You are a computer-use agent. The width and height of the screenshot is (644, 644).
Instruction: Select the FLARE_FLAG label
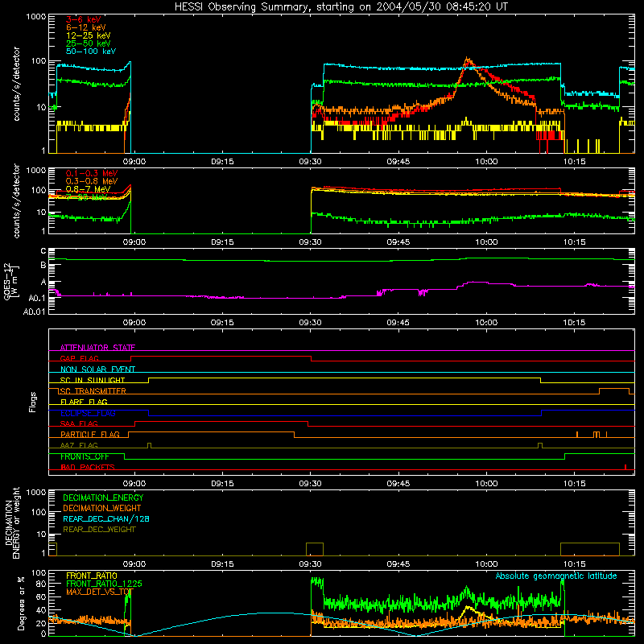pyautogui.click(x=84, y=402)
